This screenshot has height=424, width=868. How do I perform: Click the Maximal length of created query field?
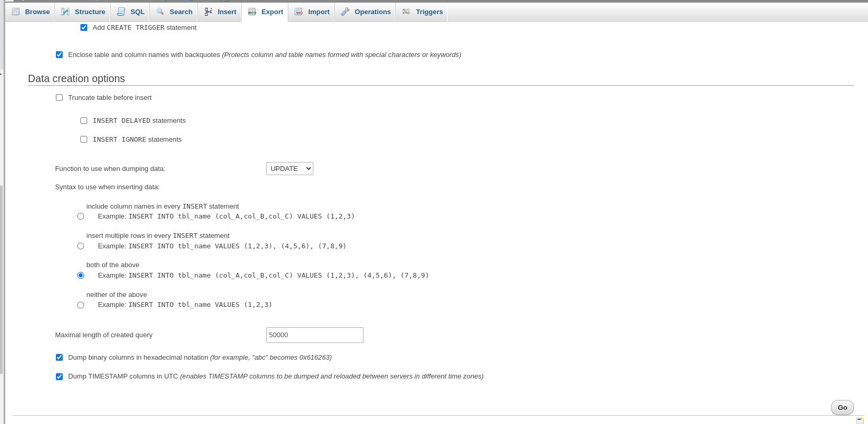click(315, 335)
